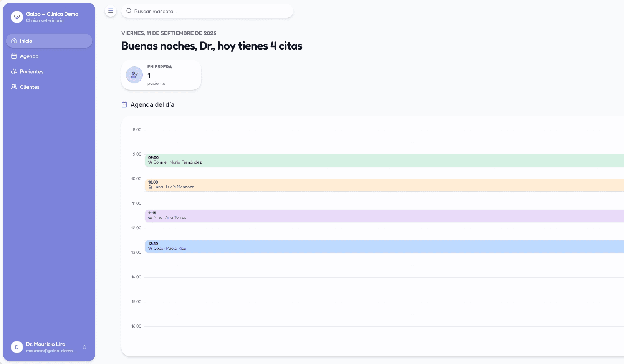Image resolution: width=624 pixels, height=364 pixels.
Task: Open Agenda from the sidebar
Action: coord(49,56)
